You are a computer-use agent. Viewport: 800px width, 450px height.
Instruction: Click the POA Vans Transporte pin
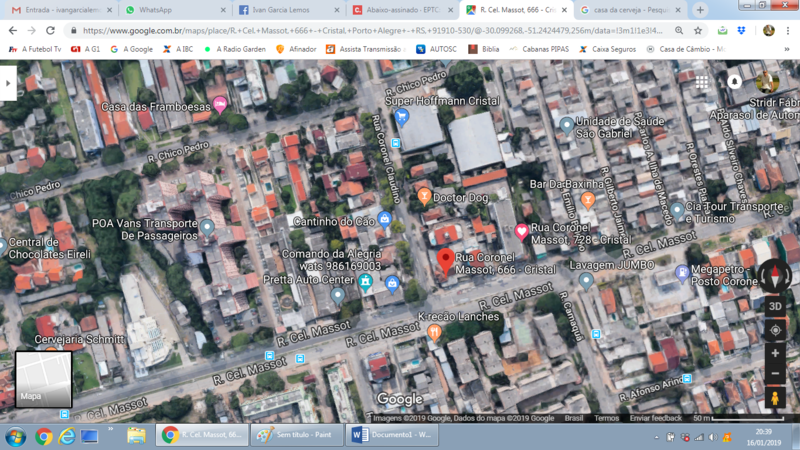(207, 227)
